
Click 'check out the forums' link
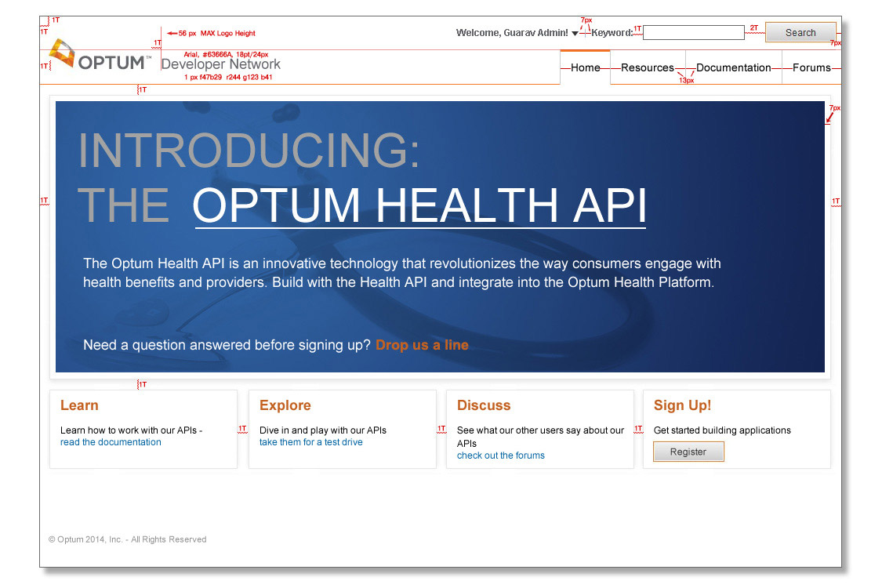pyautogui.click(x=500, y=456)
